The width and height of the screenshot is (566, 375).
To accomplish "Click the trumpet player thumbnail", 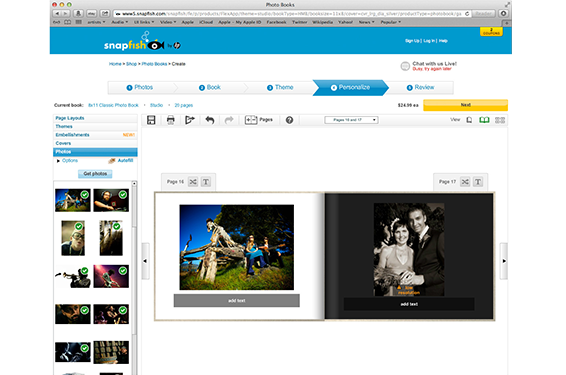I will [73, 277].
